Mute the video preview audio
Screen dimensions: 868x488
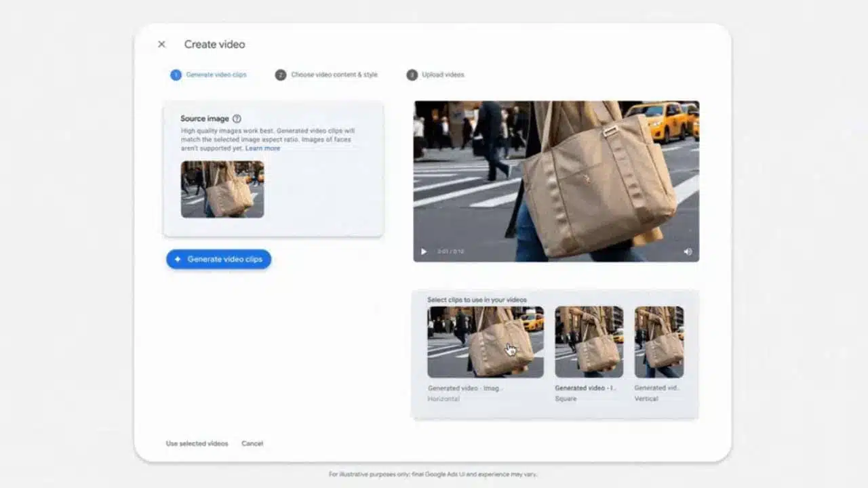688,251
